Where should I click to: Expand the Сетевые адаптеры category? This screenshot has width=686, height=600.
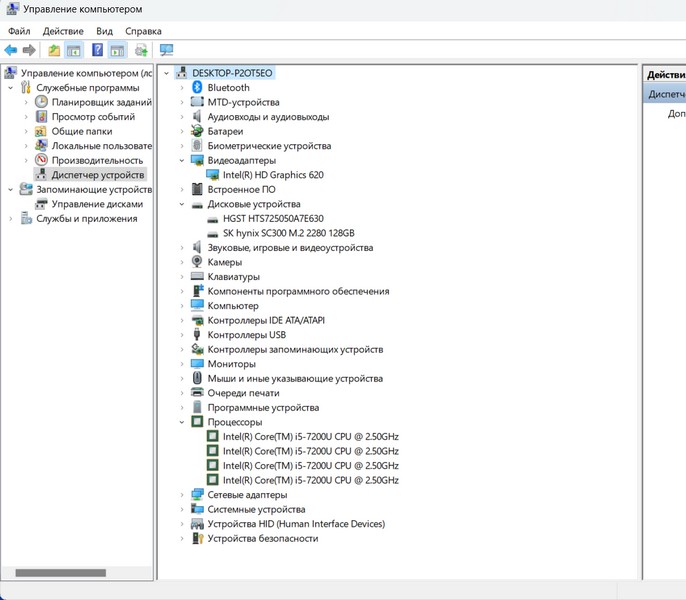click(182, 495)
